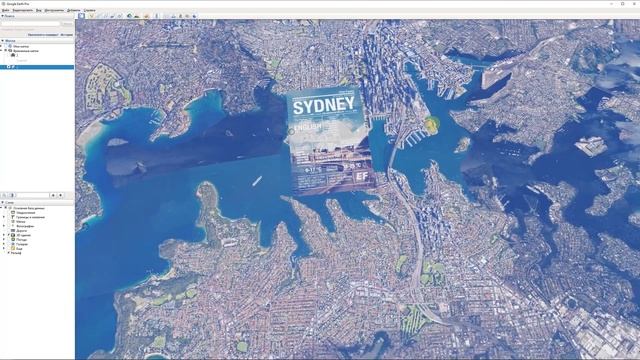This screenshot has width=640, height=360.
Task: Click the move-up arrow below Places list
Action: 53,196
